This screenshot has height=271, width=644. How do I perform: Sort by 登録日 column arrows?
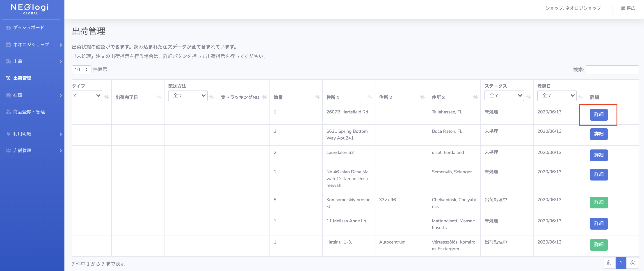coord(581,97)
